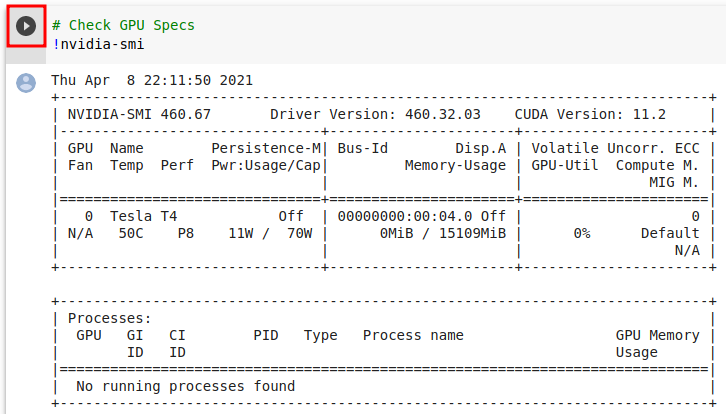This screenshot has height=414, width=726.
Task: Click the user avatar icon beside output
Action: point(26,83)
